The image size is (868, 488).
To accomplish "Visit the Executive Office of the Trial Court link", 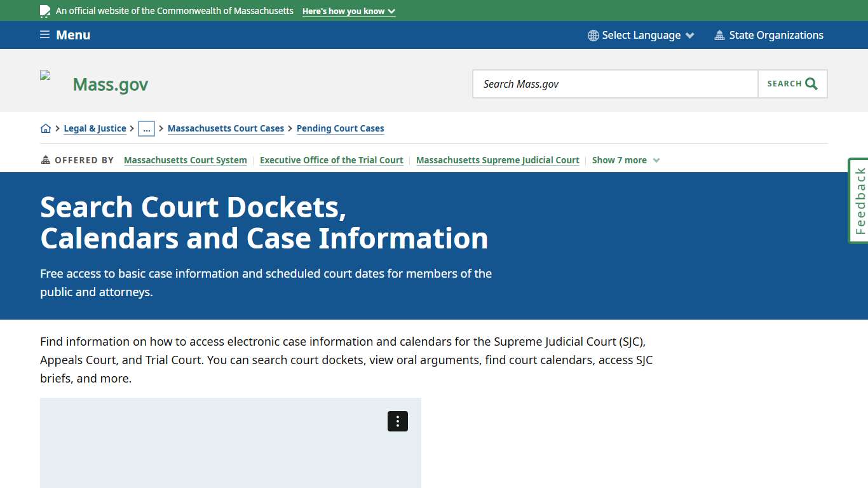I will [331, 159].
